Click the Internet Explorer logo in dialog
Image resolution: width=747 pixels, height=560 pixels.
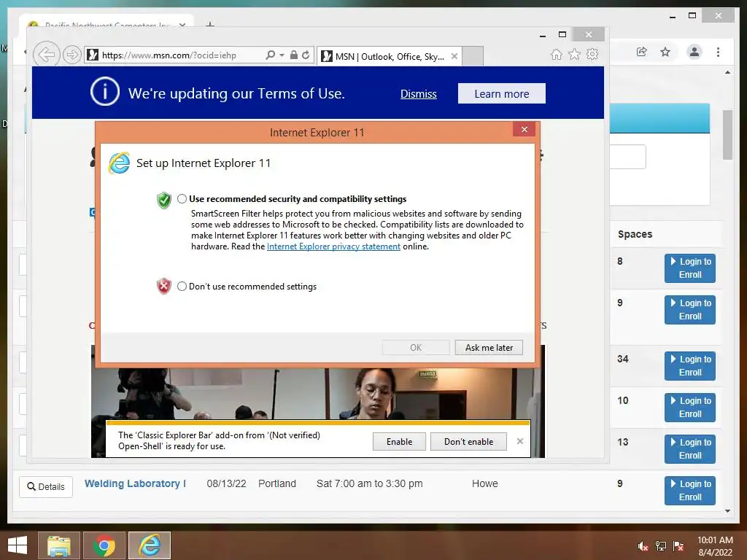(119, 163)
